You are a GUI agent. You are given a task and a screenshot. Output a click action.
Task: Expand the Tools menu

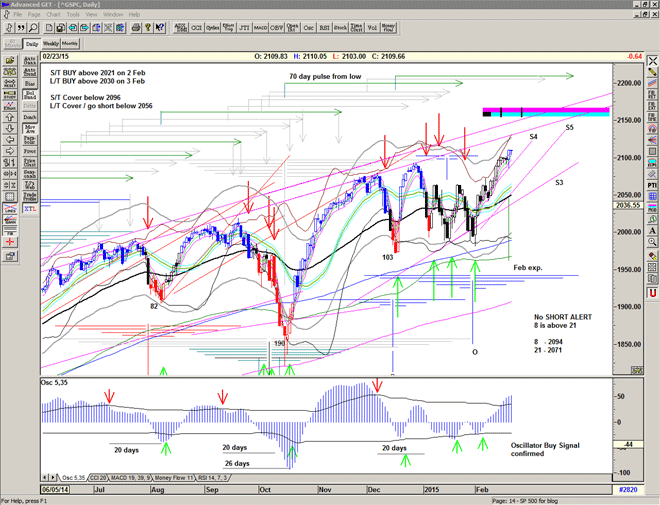click(x=74, y=15)
